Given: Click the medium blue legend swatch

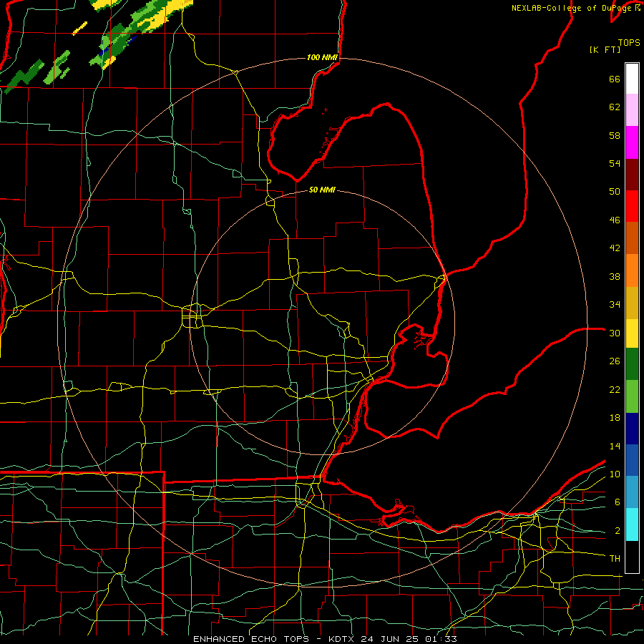Looking at the screenshot, I should pyautogui.click(x=632, y=460).
